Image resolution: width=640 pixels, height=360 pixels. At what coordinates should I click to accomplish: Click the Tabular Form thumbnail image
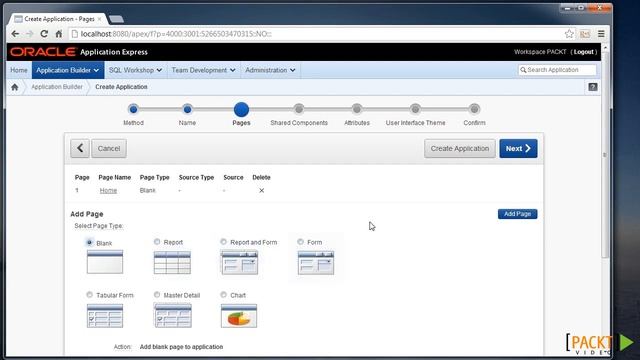pos(105,316)
